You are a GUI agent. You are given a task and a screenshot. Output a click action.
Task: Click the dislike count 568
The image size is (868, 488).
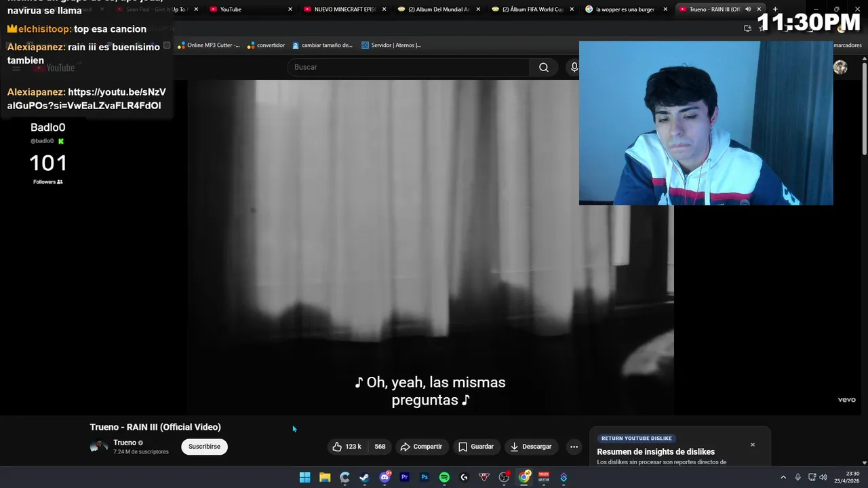[380, 447]
